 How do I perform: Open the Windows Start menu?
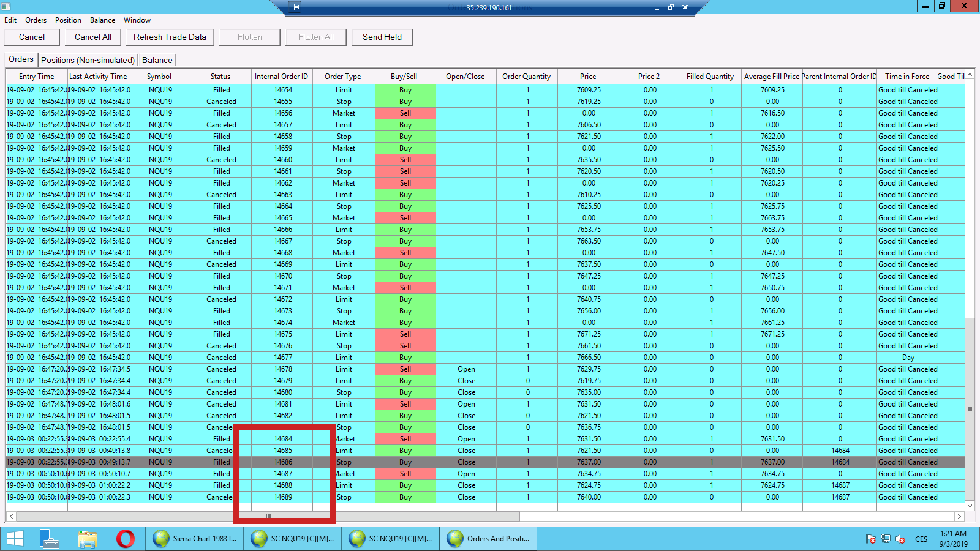click(15, 539)
